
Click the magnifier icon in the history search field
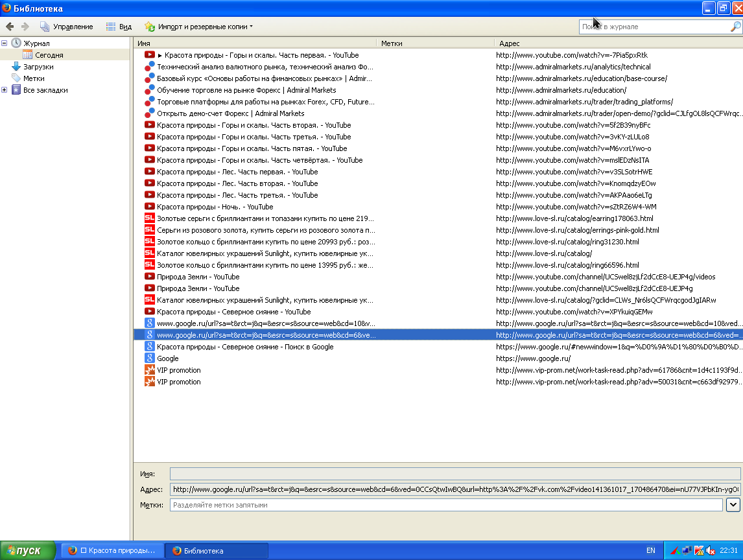[735, 27]
